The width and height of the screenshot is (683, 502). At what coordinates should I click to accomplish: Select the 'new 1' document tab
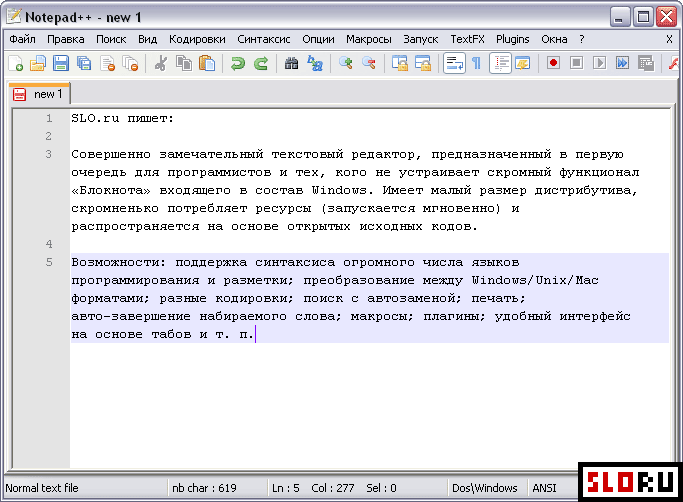(40, 94)
